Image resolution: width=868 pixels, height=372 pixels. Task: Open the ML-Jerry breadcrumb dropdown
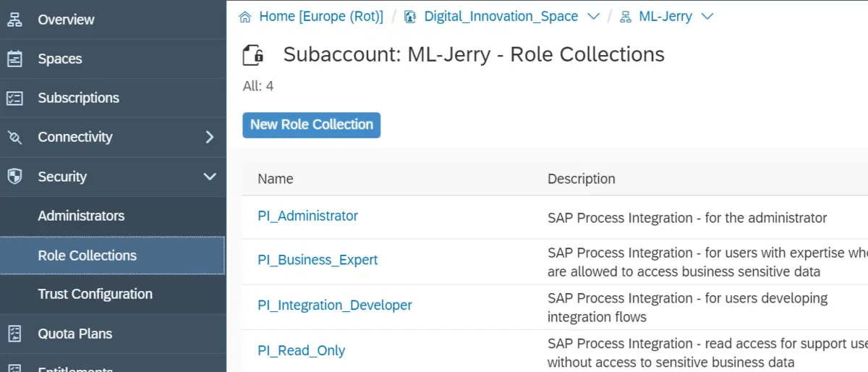click(x=707, y=17)
